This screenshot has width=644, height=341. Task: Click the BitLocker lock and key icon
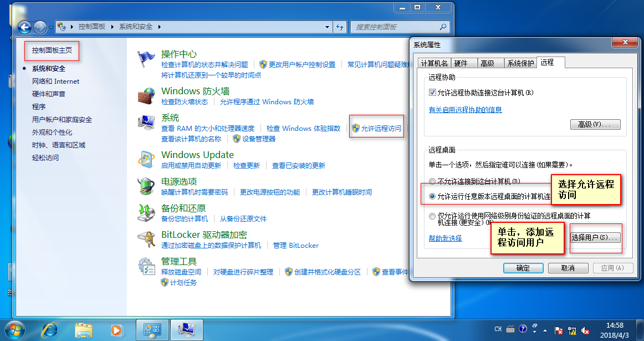click(x=146, y=239)
